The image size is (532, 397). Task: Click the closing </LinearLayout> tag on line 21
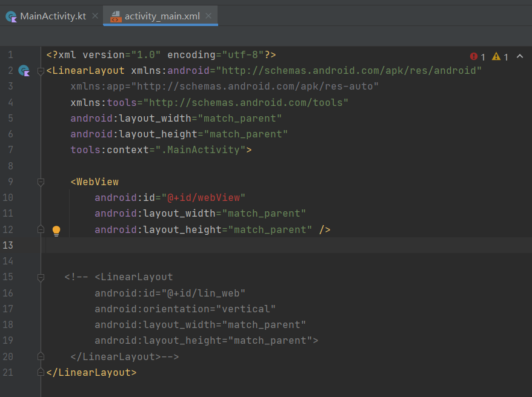pyautogui.click(x=91, y=372)
